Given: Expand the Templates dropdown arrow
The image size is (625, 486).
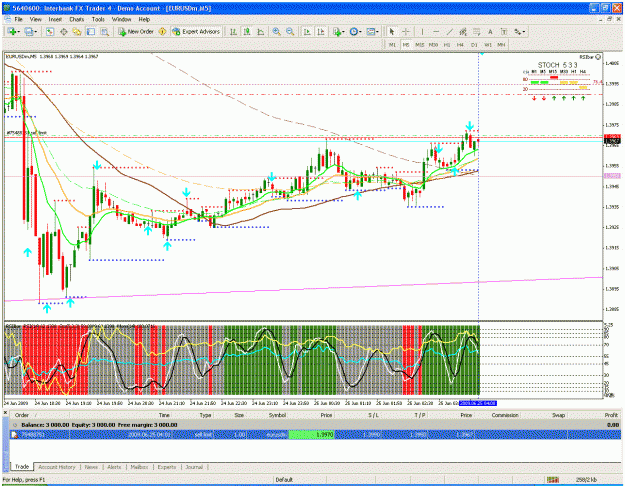Looking at the screenshot, I should click(377, 32).
